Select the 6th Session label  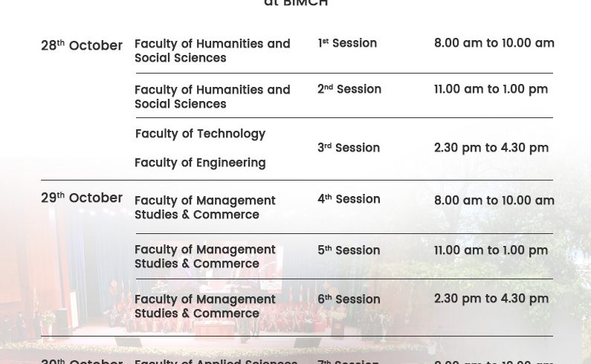[x=349, y=299]
